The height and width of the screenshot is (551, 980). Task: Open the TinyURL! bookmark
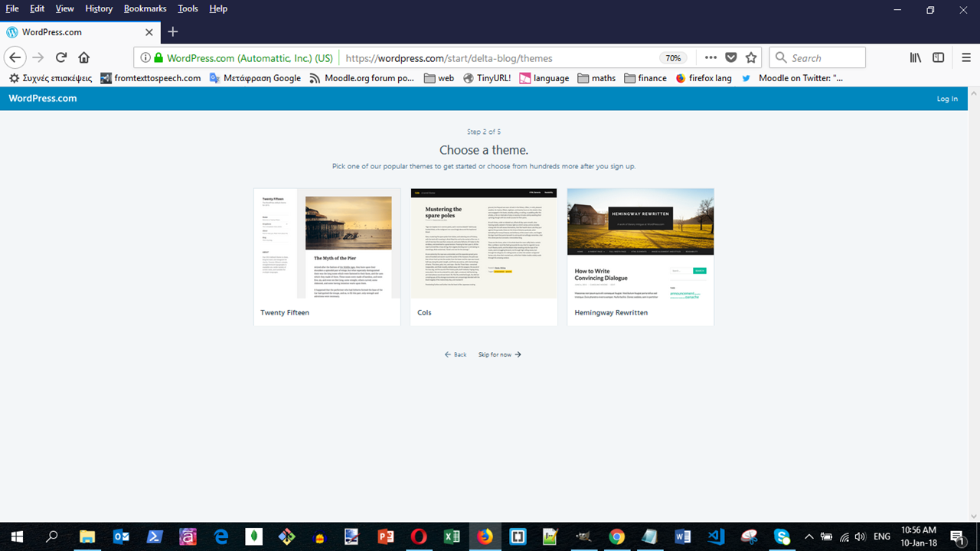click(x=487, y=78)
